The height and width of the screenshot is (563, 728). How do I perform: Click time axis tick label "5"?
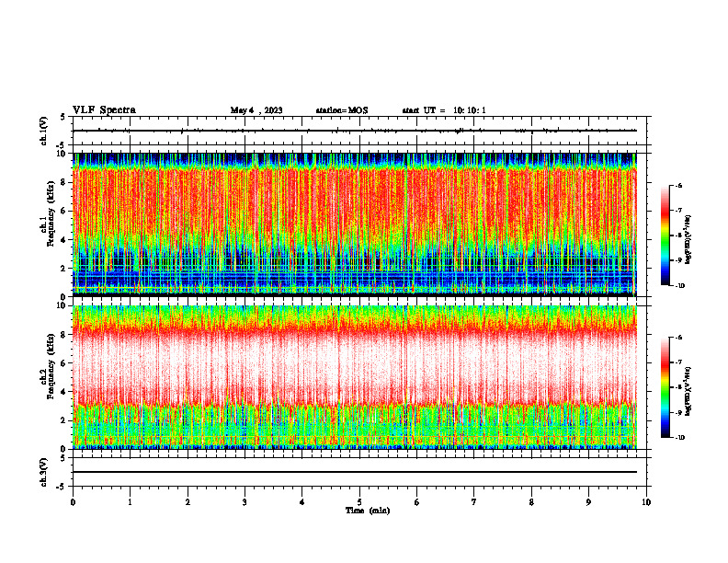click(359, 502)
